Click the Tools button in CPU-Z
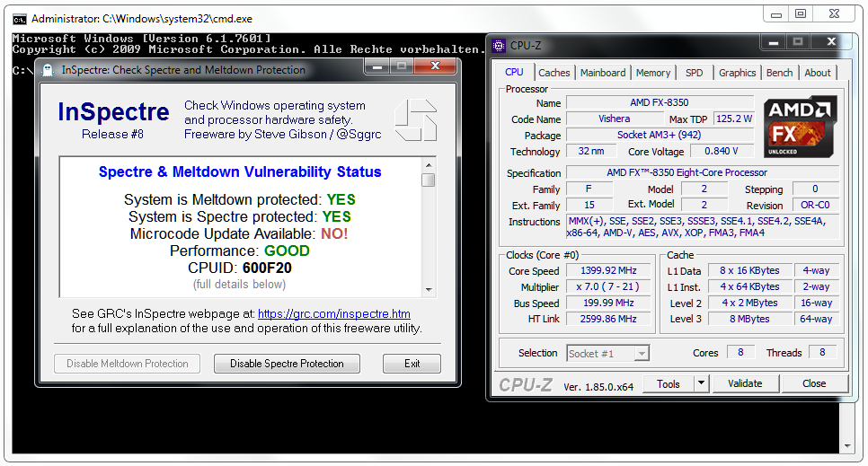 click(669, 383)
